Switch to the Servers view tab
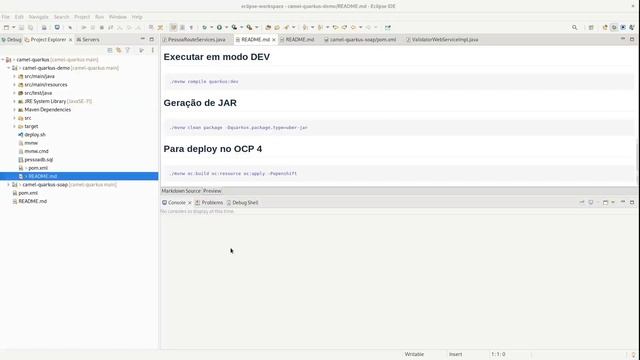Screen dimensions: 640x360 [x=88, y=40]
